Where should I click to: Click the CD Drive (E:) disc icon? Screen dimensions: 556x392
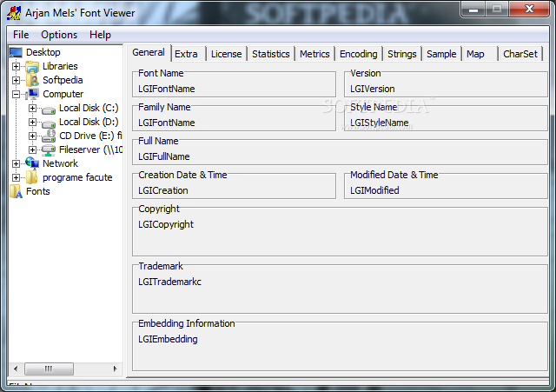tap(49, 136)
